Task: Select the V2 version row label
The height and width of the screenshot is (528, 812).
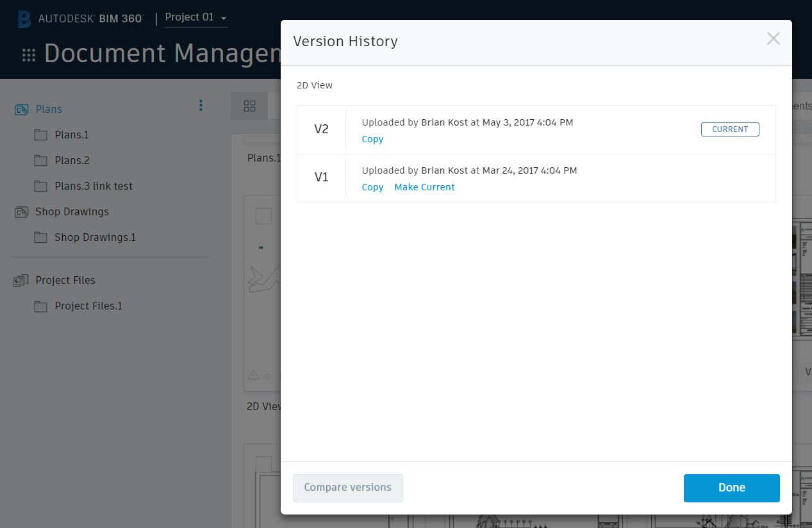Action: pyautogui.click(x=321, y=129)
